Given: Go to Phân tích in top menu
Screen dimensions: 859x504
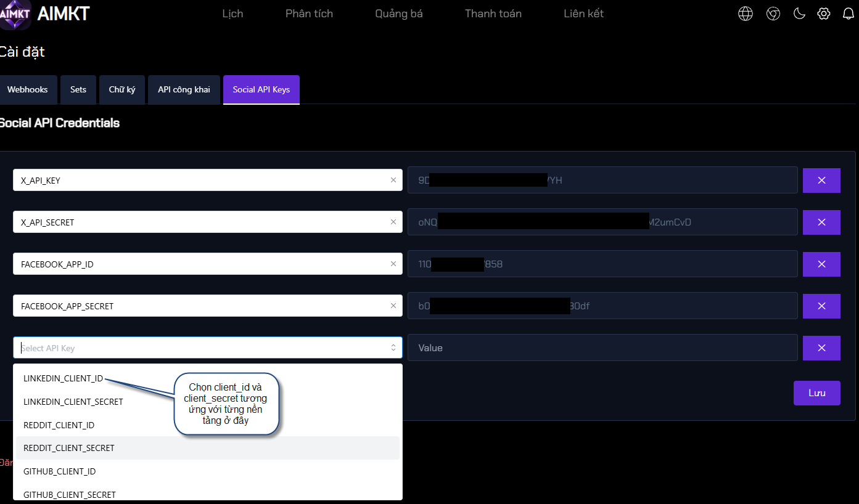Looking at the screenshot, I should click(x=309, y=14).
